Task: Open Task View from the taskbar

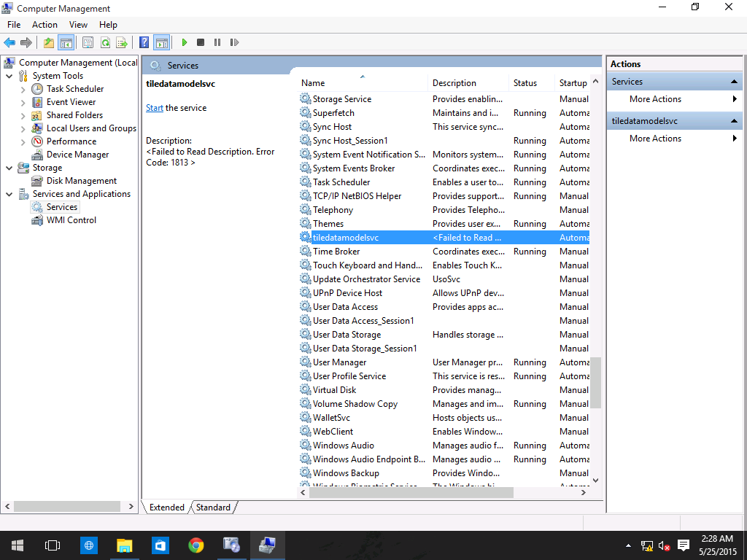Action: 53,545
